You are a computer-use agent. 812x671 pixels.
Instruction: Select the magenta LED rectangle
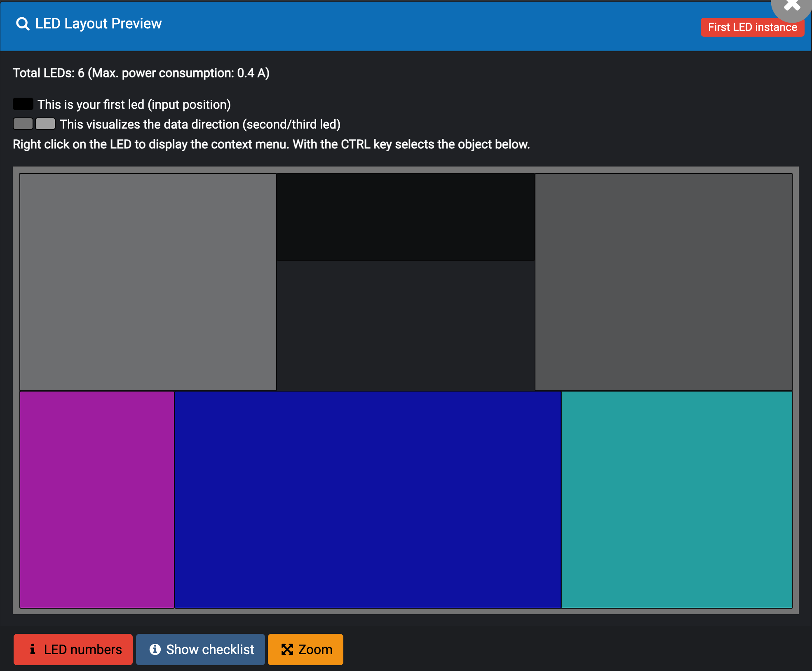97,499
